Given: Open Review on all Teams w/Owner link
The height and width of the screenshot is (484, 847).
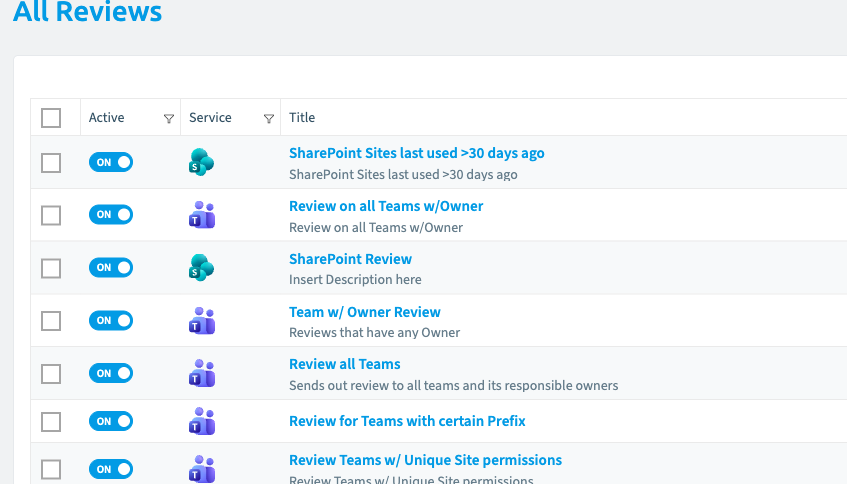Looking at the screenshot, I should pos(386,206).
